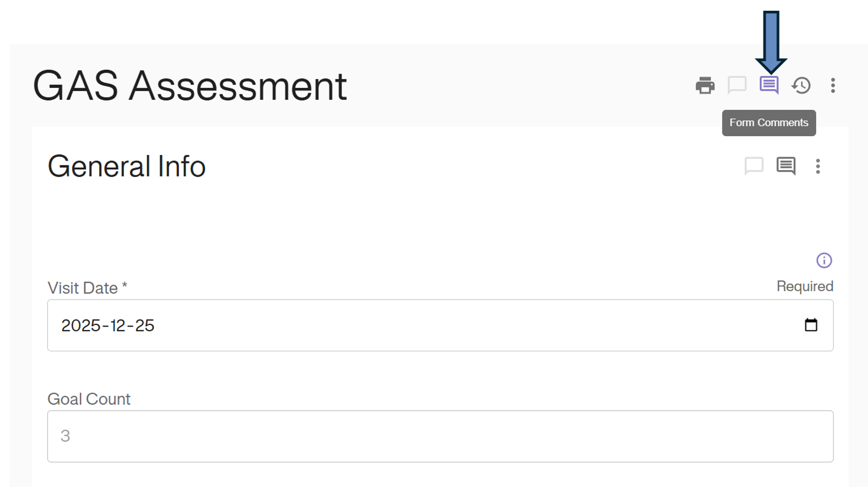Image resolution: width=868 pixels, height=489 pixels.
Task: Click the Form Comments tooltip
Action: 768,123
